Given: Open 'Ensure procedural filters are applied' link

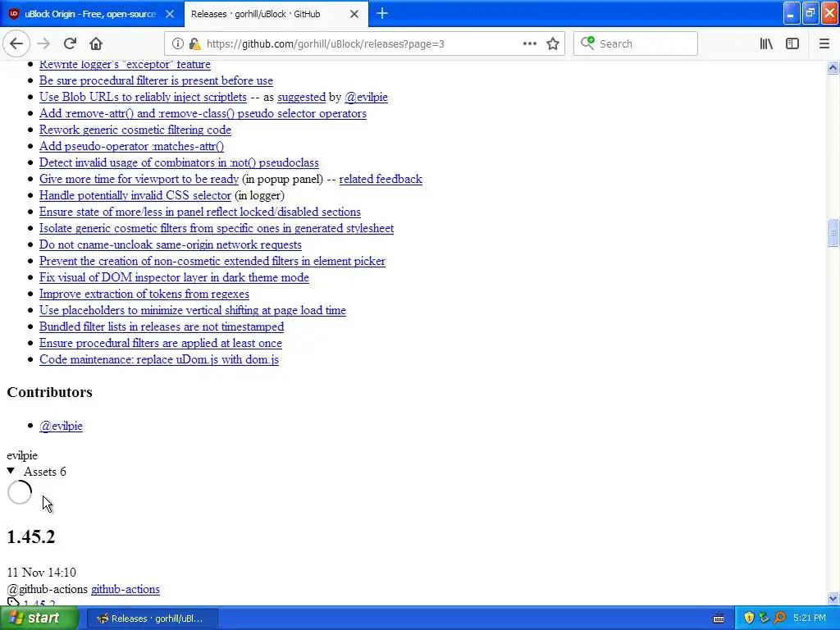Looking at the screenshot, I should click(x=161, y=343).
